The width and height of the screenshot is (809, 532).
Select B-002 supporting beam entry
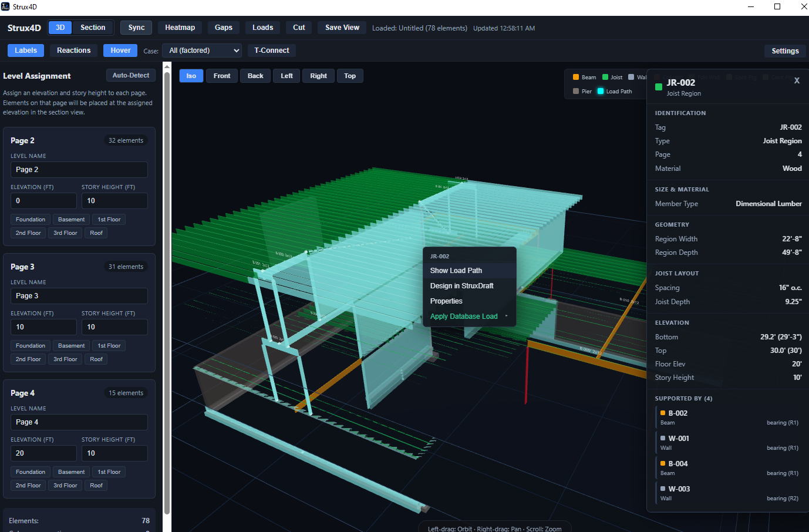[x=729, y=417]
